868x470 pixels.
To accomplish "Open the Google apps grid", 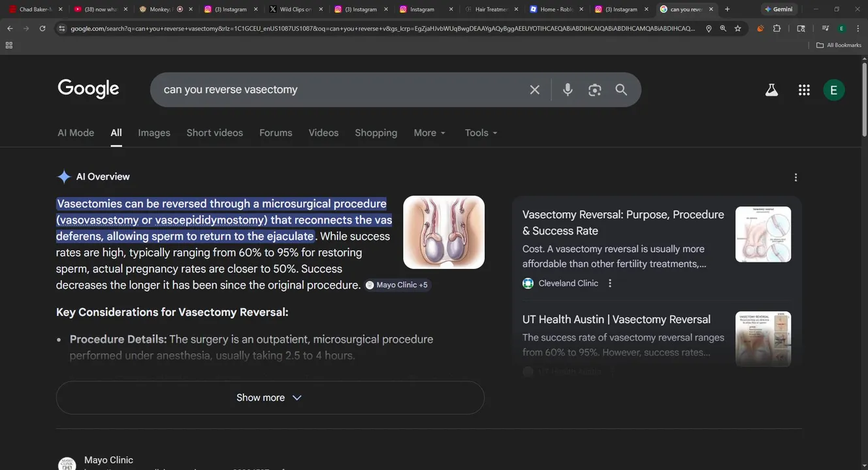I will [x=804, y=90].
